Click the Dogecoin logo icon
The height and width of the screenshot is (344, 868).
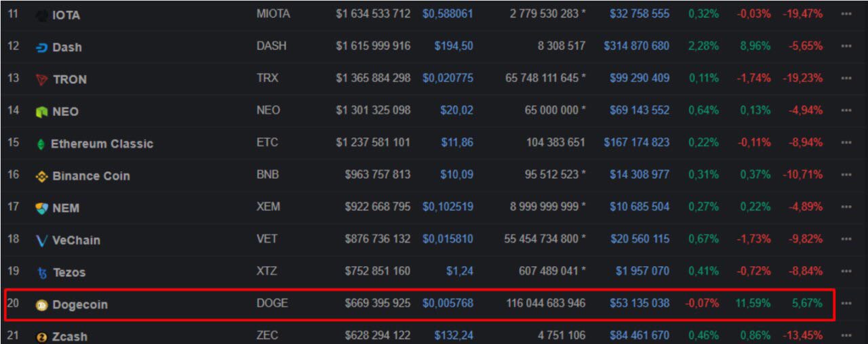tap(42, 305)
